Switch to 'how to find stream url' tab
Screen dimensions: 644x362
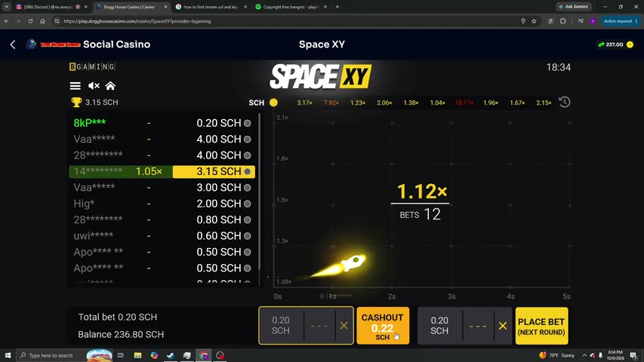pos(209,7)
